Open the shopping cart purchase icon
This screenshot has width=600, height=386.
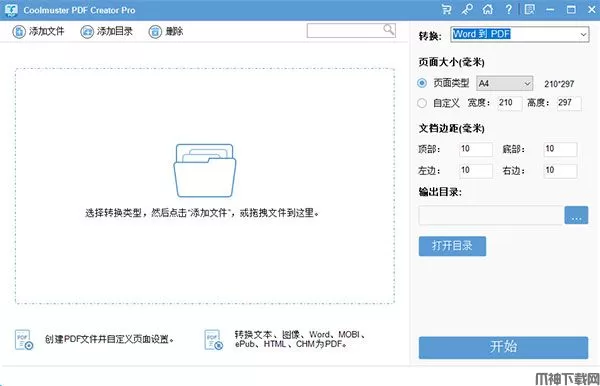tap(446, 10)
